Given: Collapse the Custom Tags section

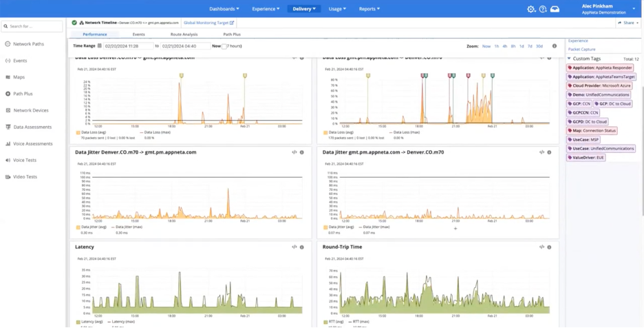Looking at the screenshot, I should [569, 59].
